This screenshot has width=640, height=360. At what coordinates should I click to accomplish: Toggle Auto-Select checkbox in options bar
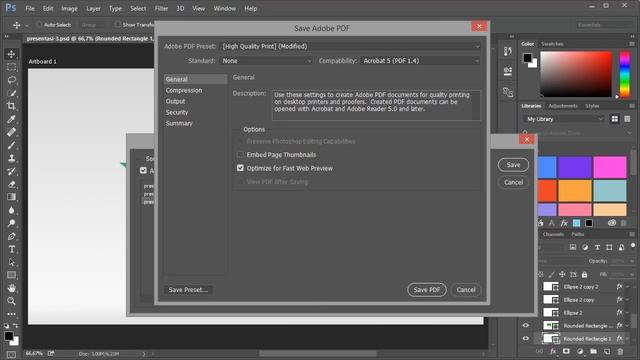pos(40,25)
